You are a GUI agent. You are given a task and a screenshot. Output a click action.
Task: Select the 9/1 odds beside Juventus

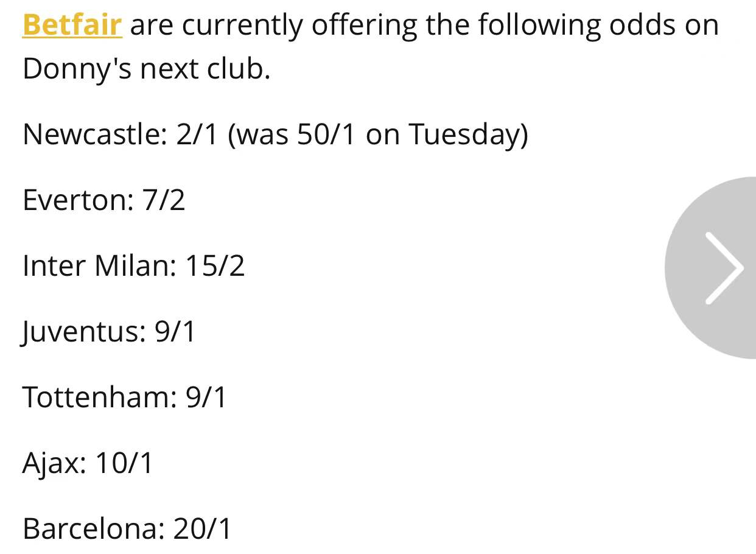(175, 332)
